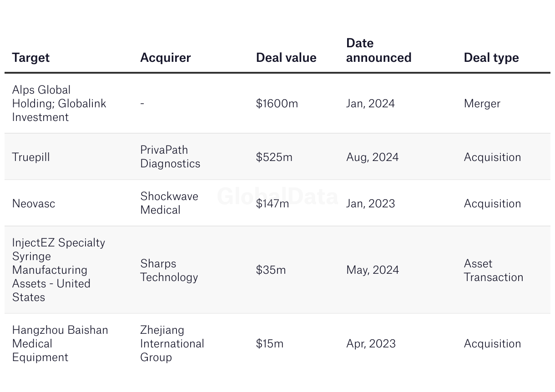The height and width of the screenshot is (392, 555).
Task: Select the Truepill target cell
Action: [31, 157]
